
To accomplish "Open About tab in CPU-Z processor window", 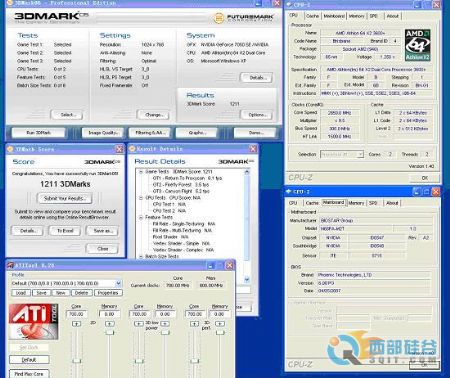I will tap(392, 16).
